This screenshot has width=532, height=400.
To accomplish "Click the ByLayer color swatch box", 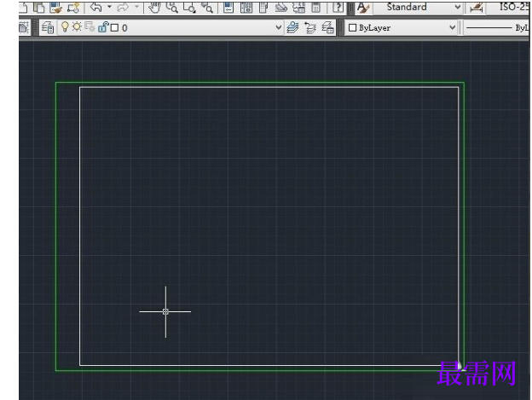I will click(x=352, y=28).
